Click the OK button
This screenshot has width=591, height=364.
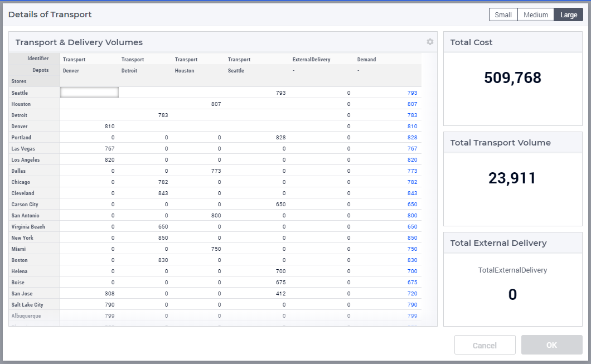point(552,345)
